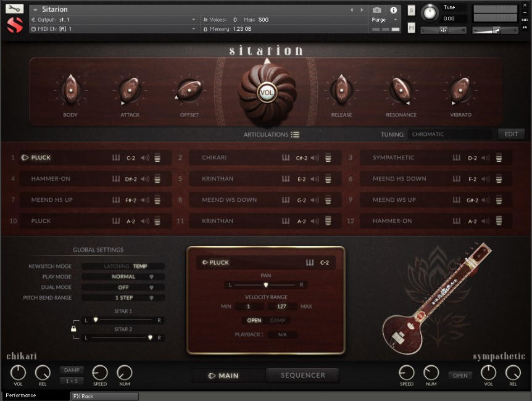Image resolution: width=532 pixels, height=401 pixels.
Task: Click the camera snapshot icon
Action: 377,10
